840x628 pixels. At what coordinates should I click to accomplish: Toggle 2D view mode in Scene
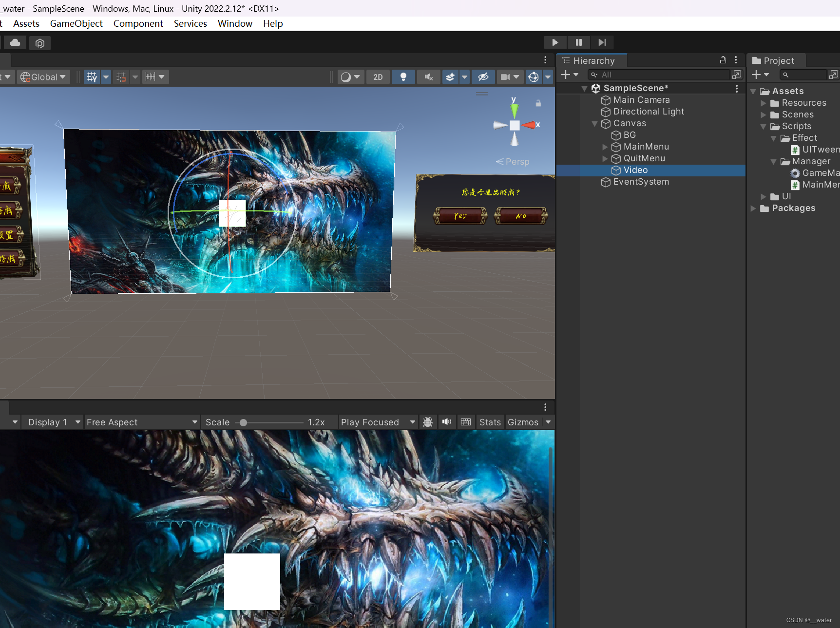click(378, 77)
